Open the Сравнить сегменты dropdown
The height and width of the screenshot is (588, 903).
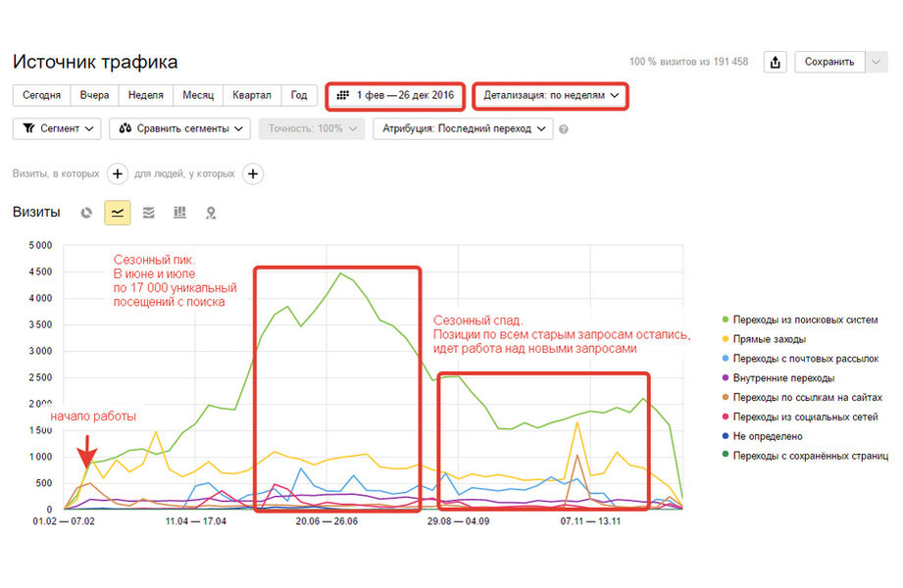tap(179, 128)
